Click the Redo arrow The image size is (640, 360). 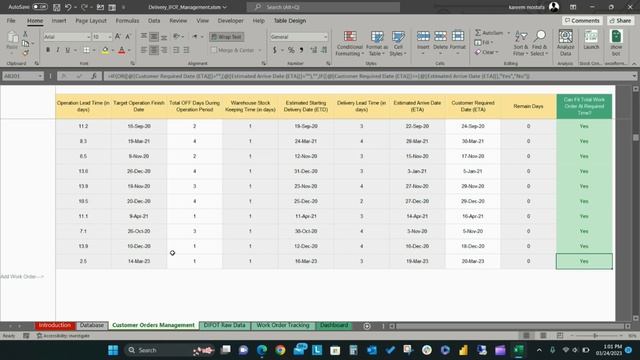(84, 7)
